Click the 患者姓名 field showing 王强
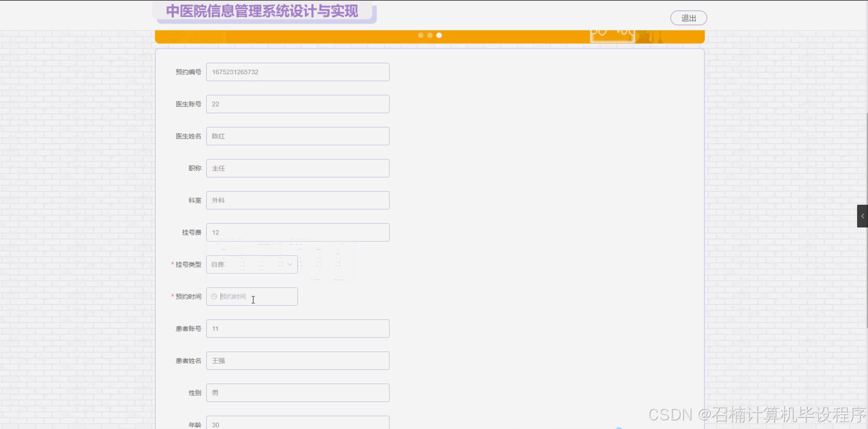This screenshot has height=429, width=868. (x=298, y=361)
